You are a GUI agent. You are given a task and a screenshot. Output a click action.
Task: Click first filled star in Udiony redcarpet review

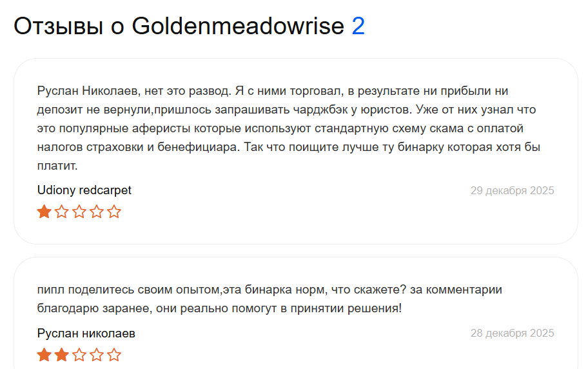(44, 212)
